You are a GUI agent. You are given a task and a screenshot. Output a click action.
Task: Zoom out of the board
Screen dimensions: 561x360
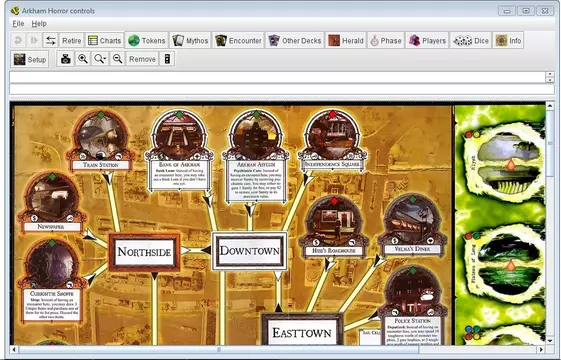coord(117,59)
